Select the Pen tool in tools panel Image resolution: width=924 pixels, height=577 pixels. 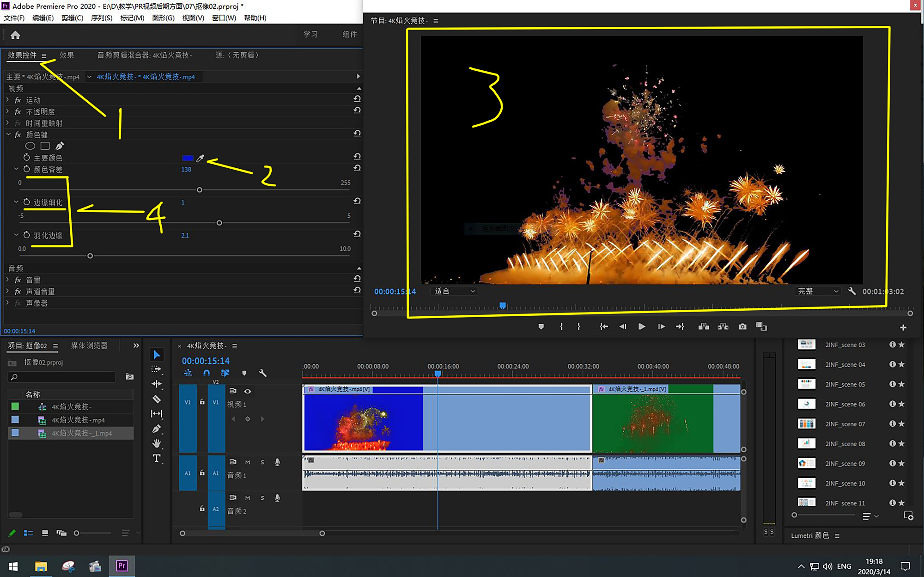(x=157, y=429)
